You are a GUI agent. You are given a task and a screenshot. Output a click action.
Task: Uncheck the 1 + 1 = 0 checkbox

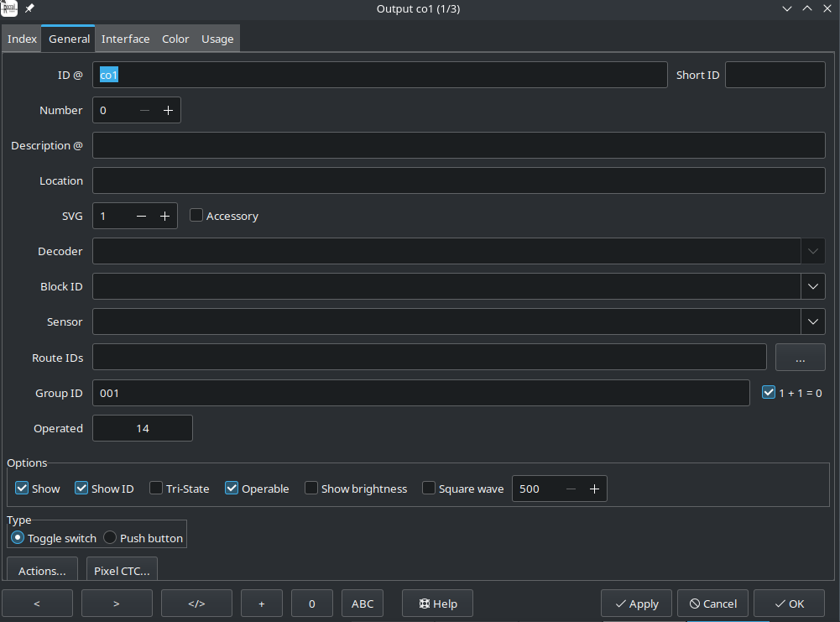point(769,392)
